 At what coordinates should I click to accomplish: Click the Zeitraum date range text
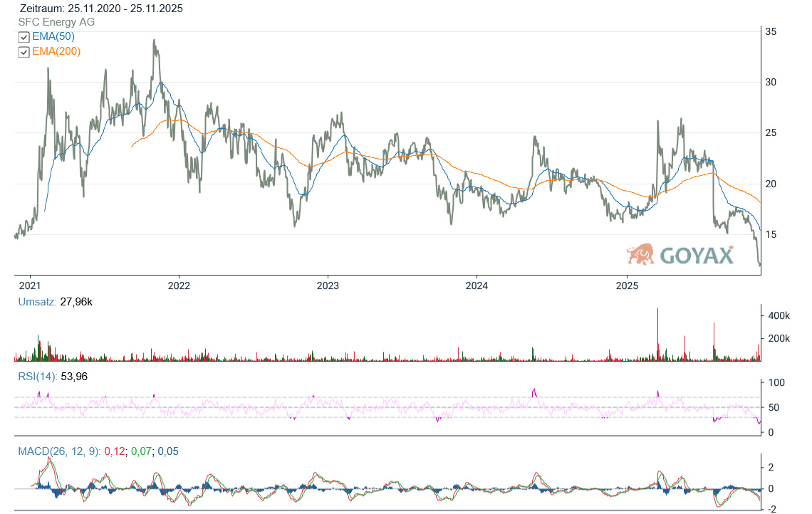coord(102,9)
